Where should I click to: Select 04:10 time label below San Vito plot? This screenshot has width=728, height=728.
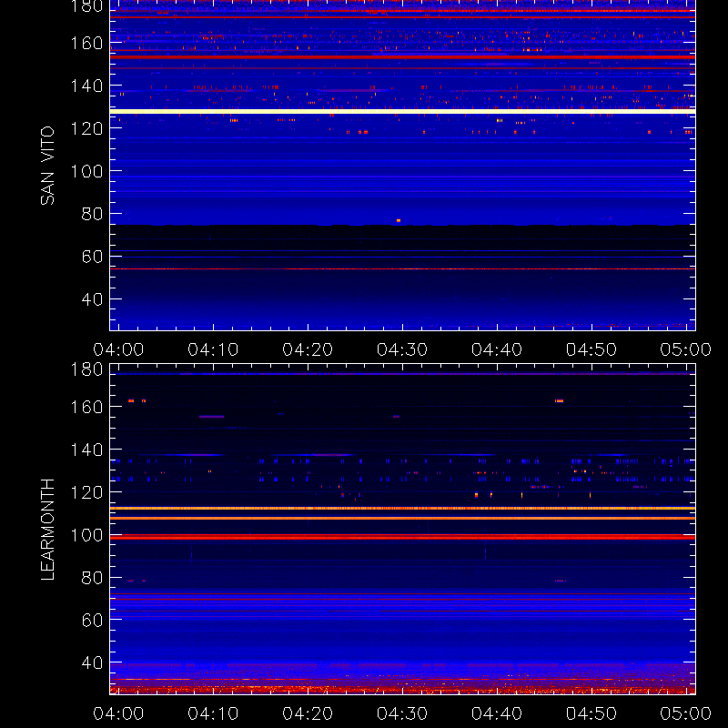(x=213, y=349)
